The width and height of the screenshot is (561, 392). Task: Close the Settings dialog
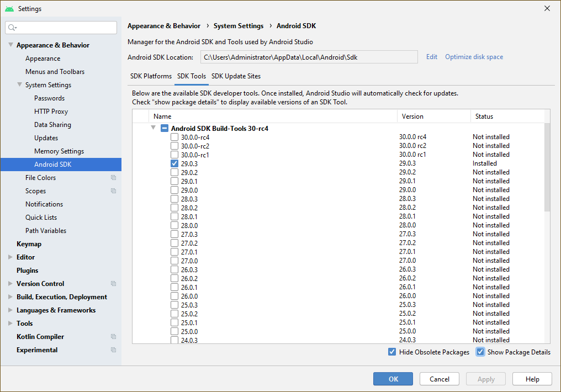[547, 8]
